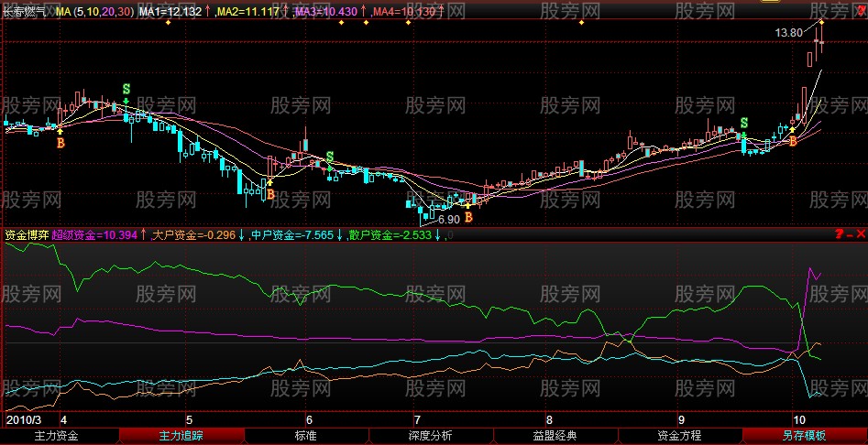Click the green S sell marker near April
This screenshot has height=445, width=868.
pyautogui.click(x=126, y=89)
